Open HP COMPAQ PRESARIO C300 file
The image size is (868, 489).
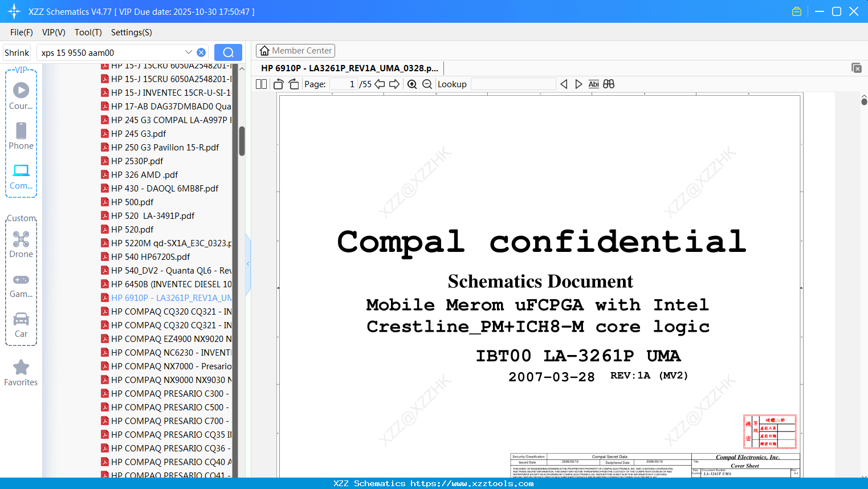point(166,393)
